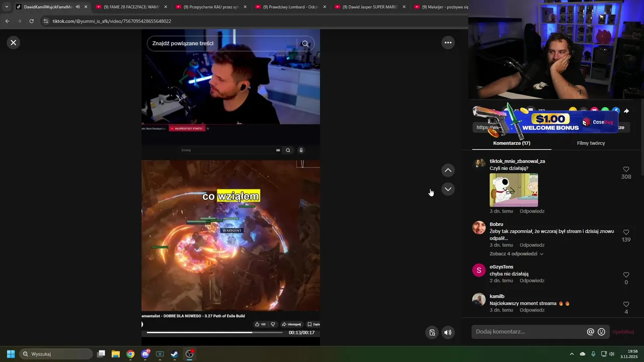Screen dimensions: 644x362
Task: Click Odpowiedz under kamilb's comment
Action: [x=532, y=310]
